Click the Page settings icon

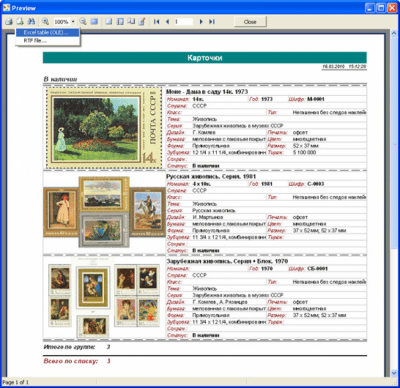[x=131, y=22]
